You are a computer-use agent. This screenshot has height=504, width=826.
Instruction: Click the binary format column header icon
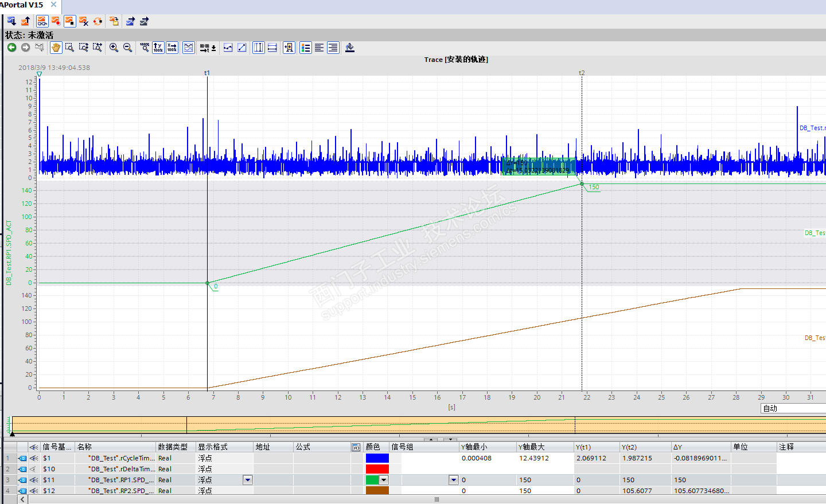click(356, 447)
